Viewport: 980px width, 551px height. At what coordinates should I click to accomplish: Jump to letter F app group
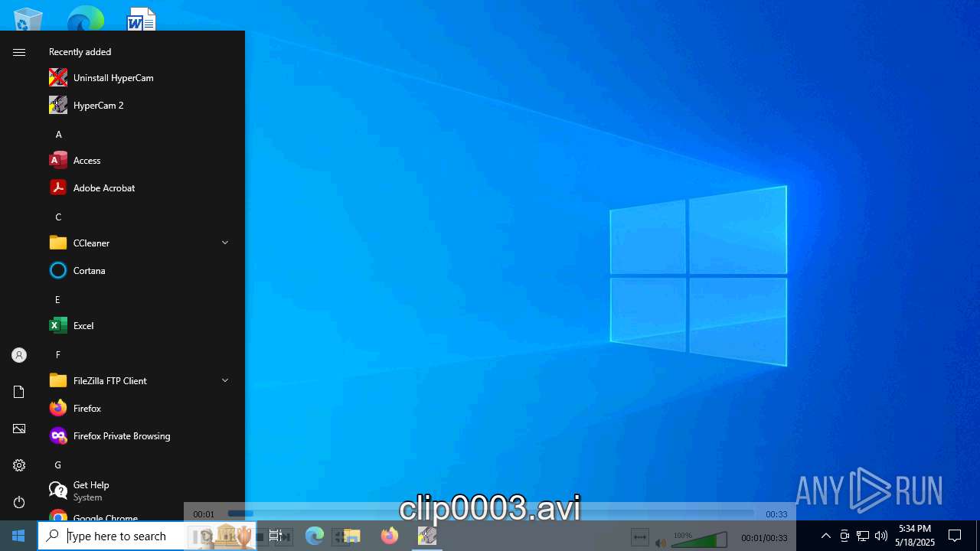tap(57, 354)
